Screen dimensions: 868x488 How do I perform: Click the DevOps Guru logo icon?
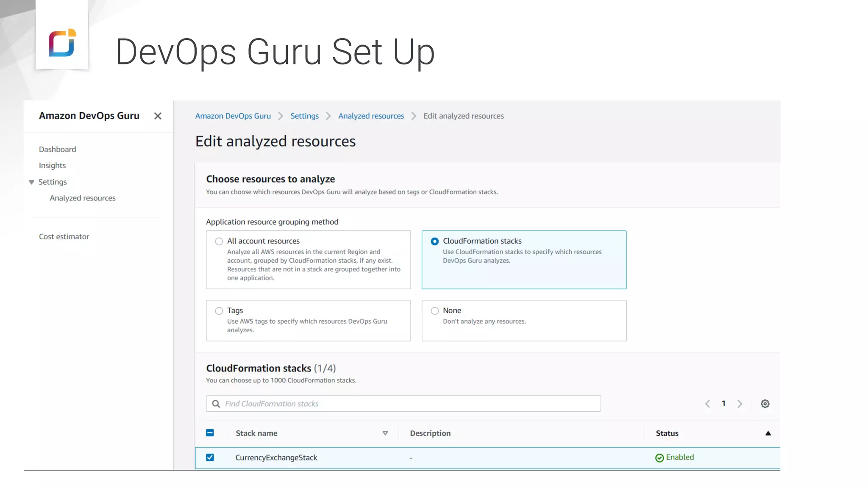[x=62, y=42]
